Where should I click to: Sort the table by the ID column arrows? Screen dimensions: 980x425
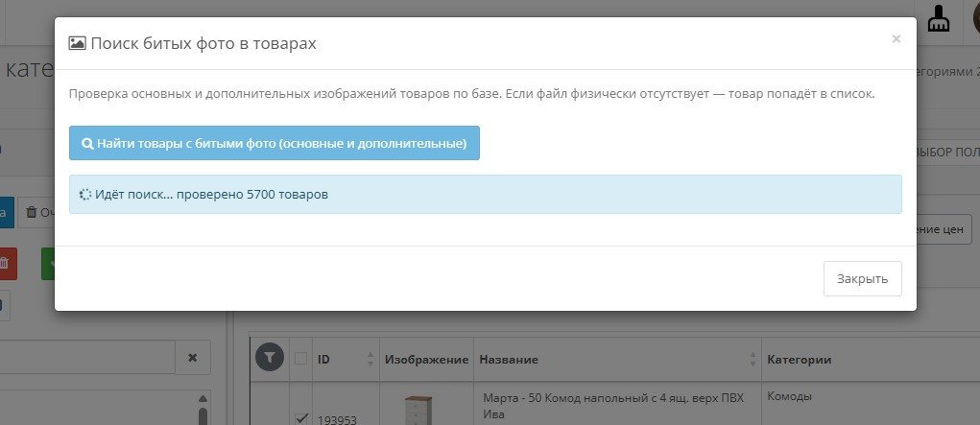(370, 359)
